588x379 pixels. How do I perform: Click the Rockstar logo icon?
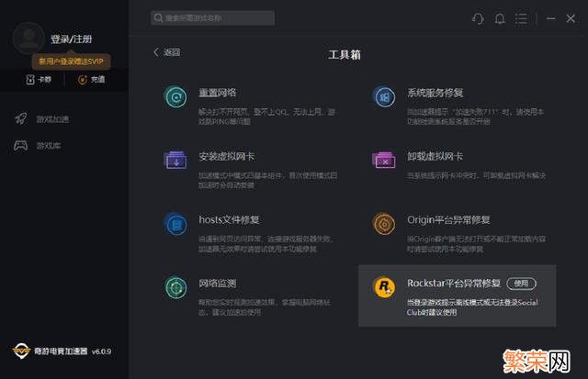coord(384,287)
